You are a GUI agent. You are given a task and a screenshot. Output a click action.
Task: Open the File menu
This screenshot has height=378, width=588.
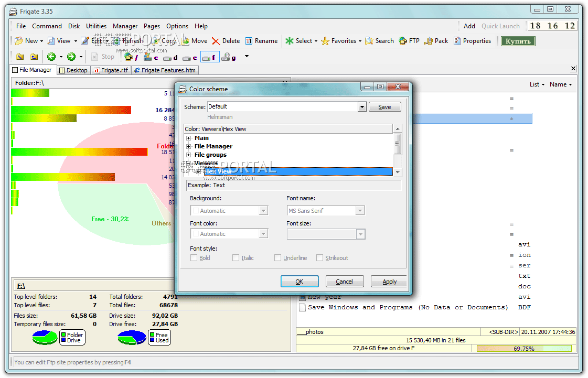(x=21, y=26)
